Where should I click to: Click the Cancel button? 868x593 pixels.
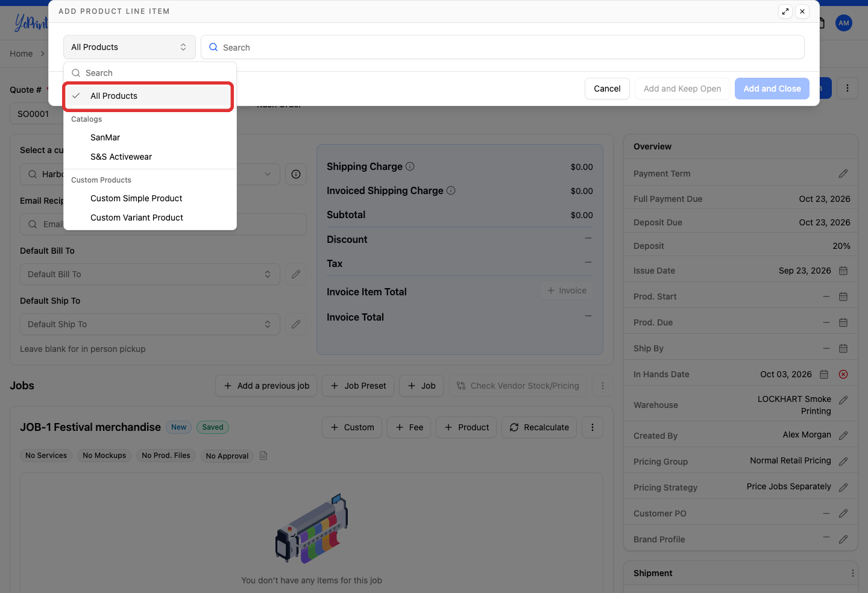[607, 89]
